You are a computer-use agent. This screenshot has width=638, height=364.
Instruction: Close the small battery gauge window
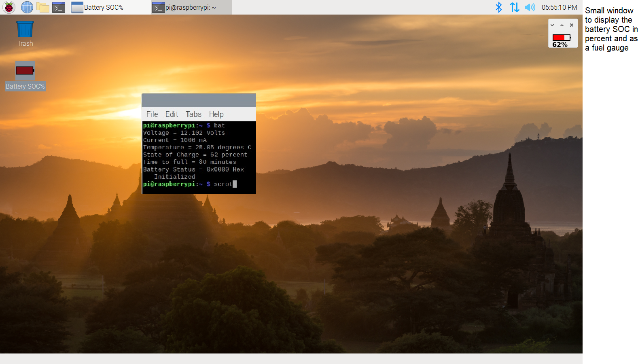pos(572,25)
